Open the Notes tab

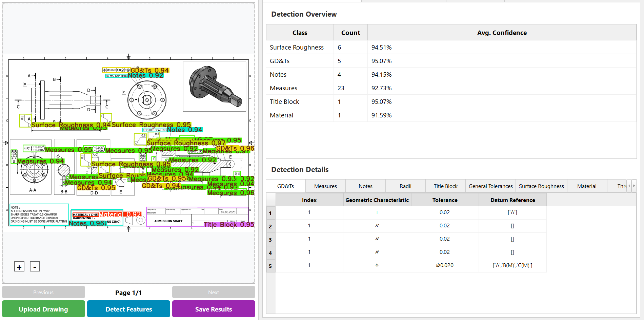click(365, 186)
